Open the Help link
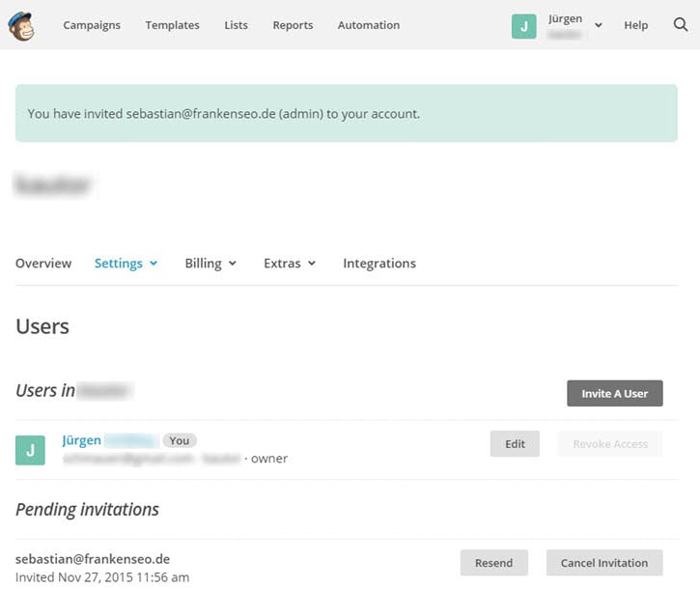Screen dimensions: 700x589 [635, 25]
